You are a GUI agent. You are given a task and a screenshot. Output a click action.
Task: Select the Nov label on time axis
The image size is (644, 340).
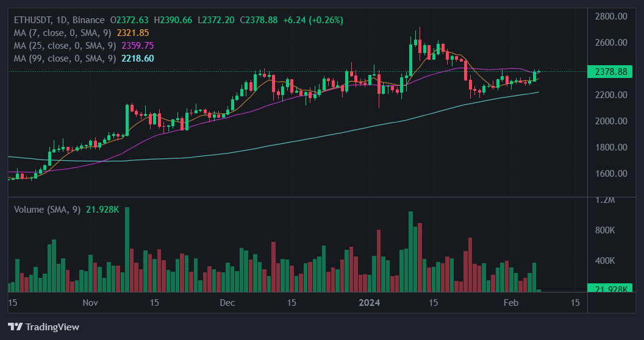tap(90, 303)
